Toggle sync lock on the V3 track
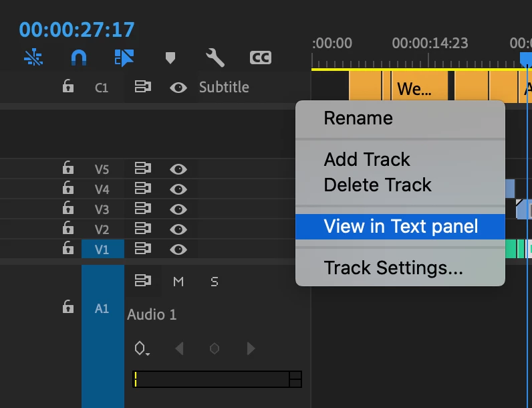Viewport: 532px width, 408px height. tap(142, 209)
